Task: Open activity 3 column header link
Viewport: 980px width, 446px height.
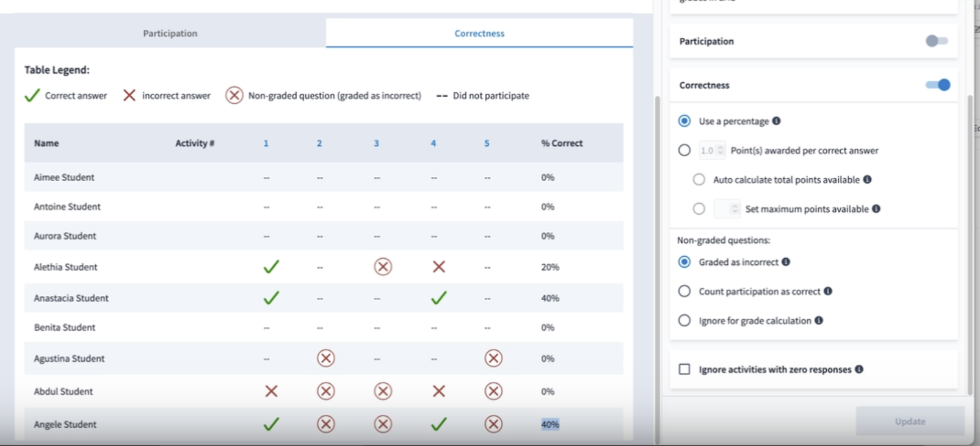Action: 376,143
